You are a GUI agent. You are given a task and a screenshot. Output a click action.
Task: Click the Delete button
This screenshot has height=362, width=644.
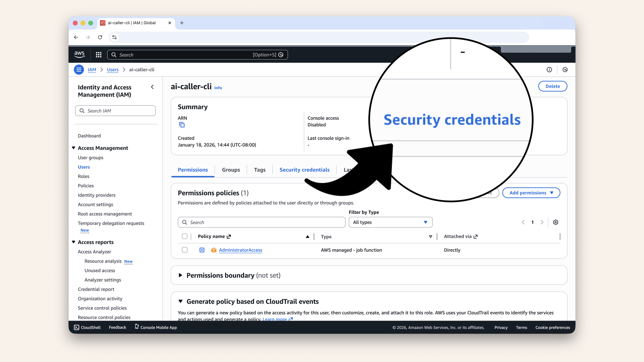[552, 86]
